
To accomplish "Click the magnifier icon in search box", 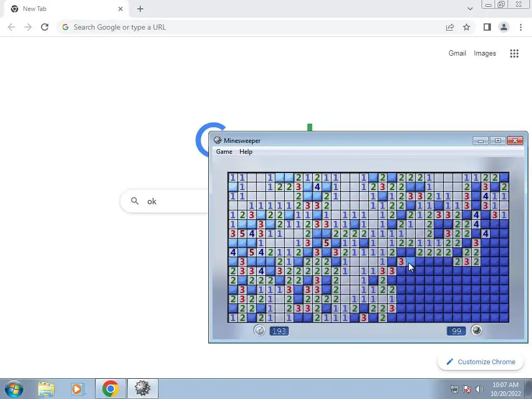I will [135, 201].
